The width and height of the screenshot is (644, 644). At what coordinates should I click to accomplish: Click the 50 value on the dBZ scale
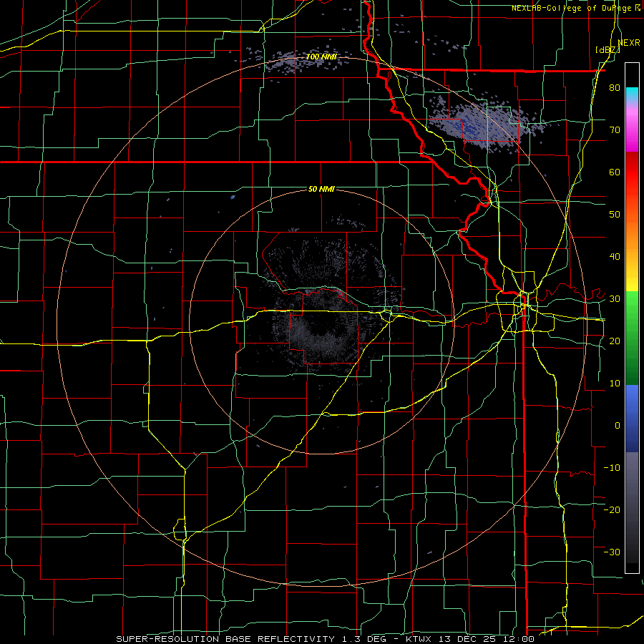[615, 215]
